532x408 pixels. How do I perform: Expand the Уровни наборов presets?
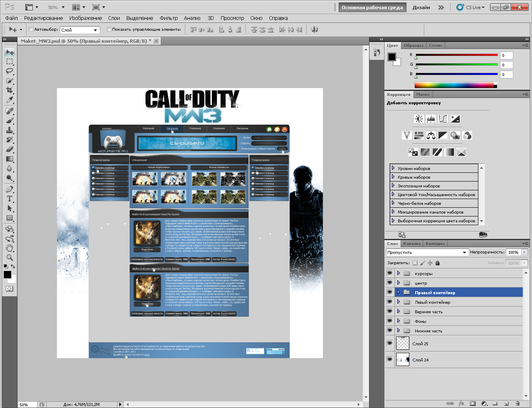(x=393, y=168)
